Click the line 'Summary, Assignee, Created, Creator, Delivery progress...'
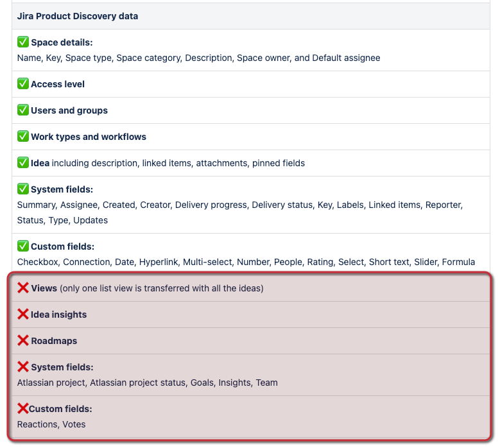 [240, 205]
